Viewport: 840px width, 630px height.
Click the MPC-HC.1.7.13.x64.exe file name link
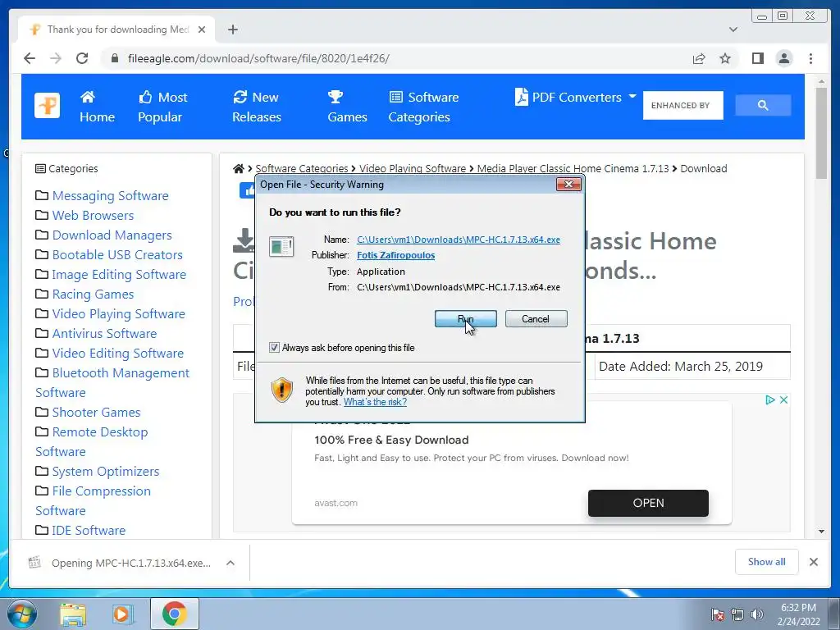459,240
